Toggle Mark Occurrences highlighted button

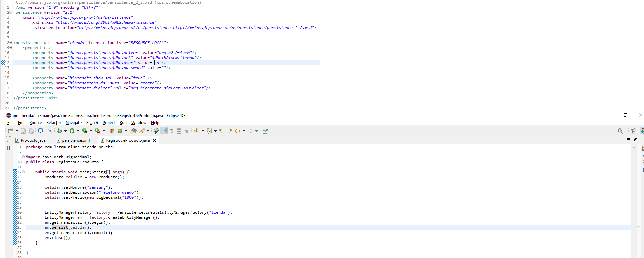tap(164, 131)
